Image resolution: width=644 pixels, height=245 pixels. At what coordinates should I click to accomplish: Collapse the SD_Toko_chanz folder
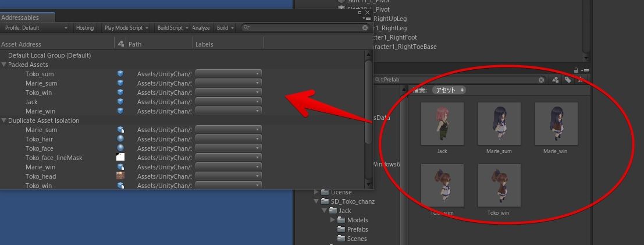point(316,201)
